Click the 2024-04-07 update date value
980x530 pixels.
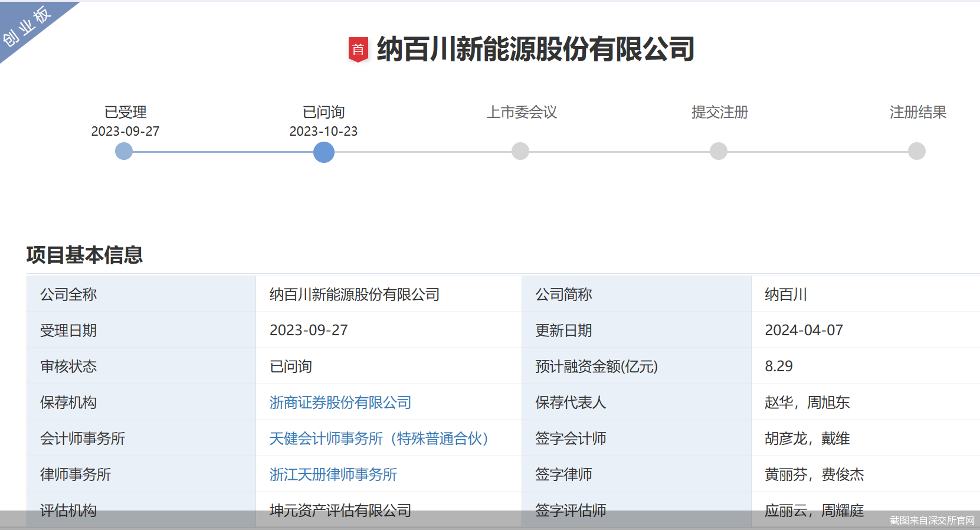(804, 331)
